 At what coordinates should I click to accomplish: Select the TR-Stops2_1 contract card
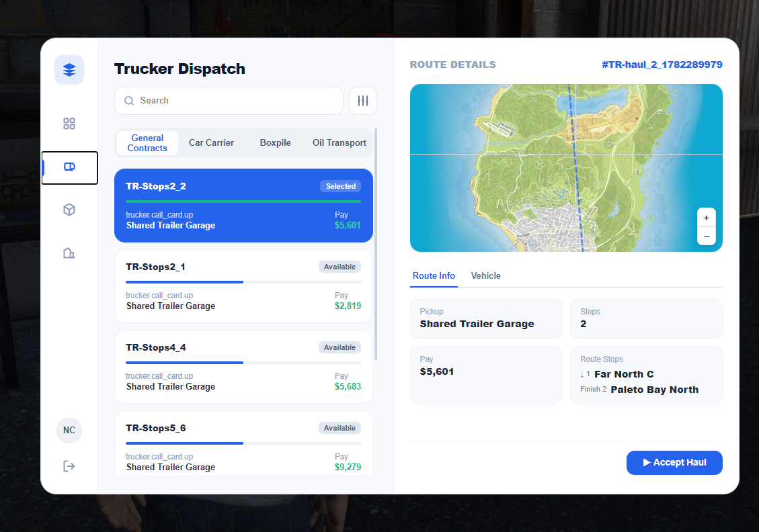pyautogui.click(x=243, y=286)
